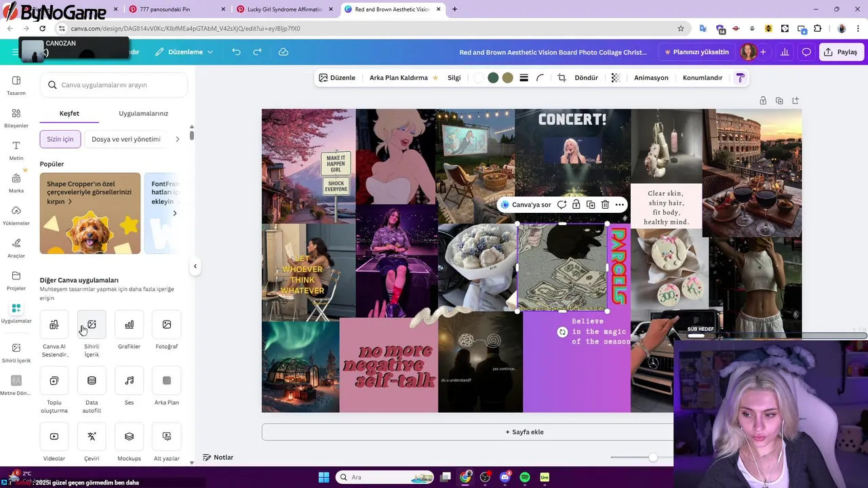Search apps in the Canva uygulamalarını arayın field
868x488 pixels.
pyautogui.click(x=114, y=85)
